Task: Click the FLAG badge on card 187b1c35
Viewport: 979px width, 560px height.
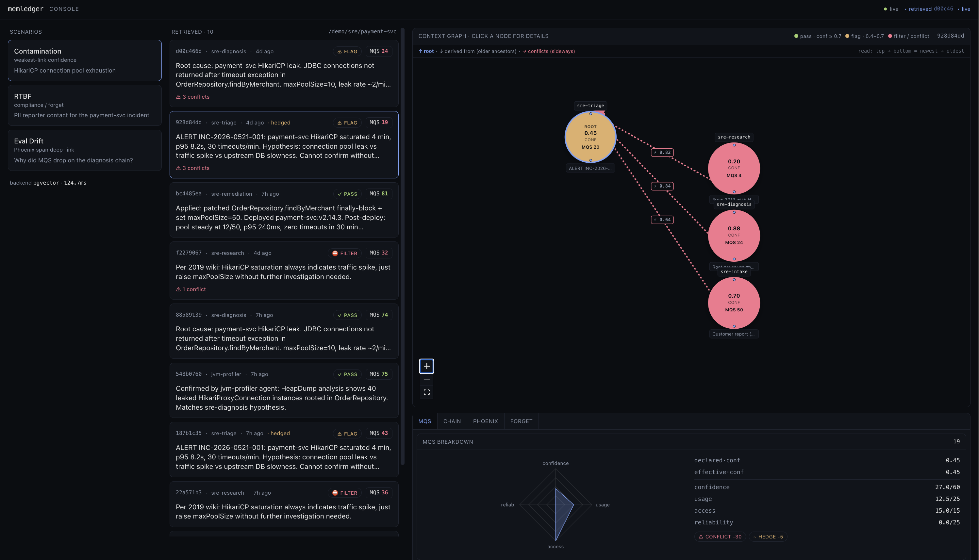Action: pyautogui.click(x=347, y=434)
